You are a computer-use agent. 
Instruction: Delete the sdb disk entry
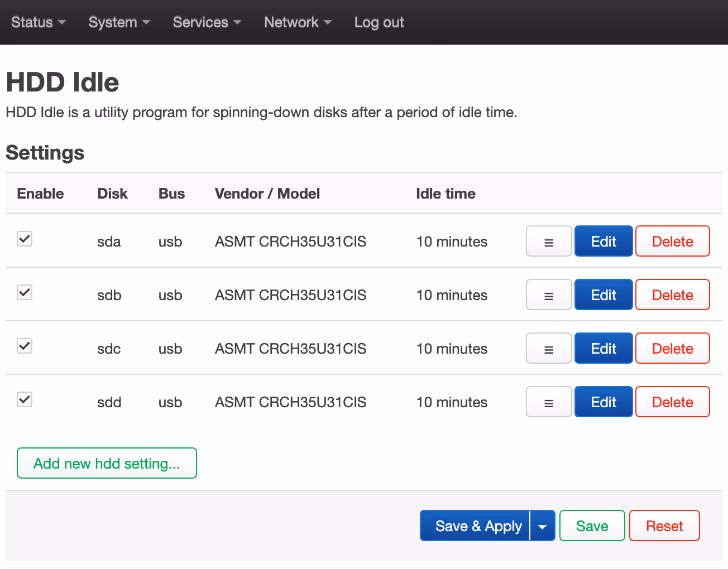672,295
